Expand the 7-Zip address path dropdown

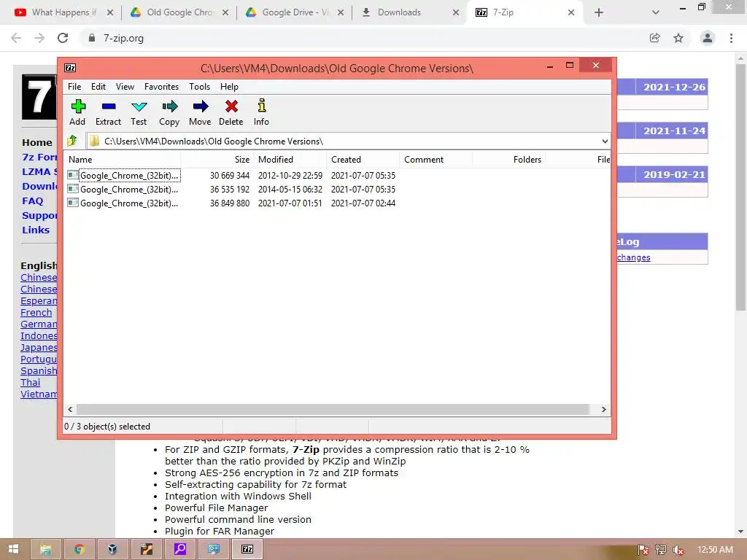pyautogui.click(x=605, y=141)
